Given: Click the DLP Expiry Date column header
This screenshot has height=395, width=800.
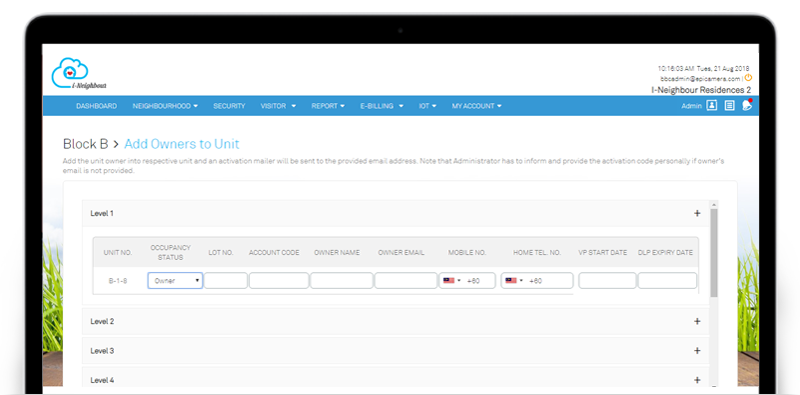Looking at the screenshot, I should (665, 253).
